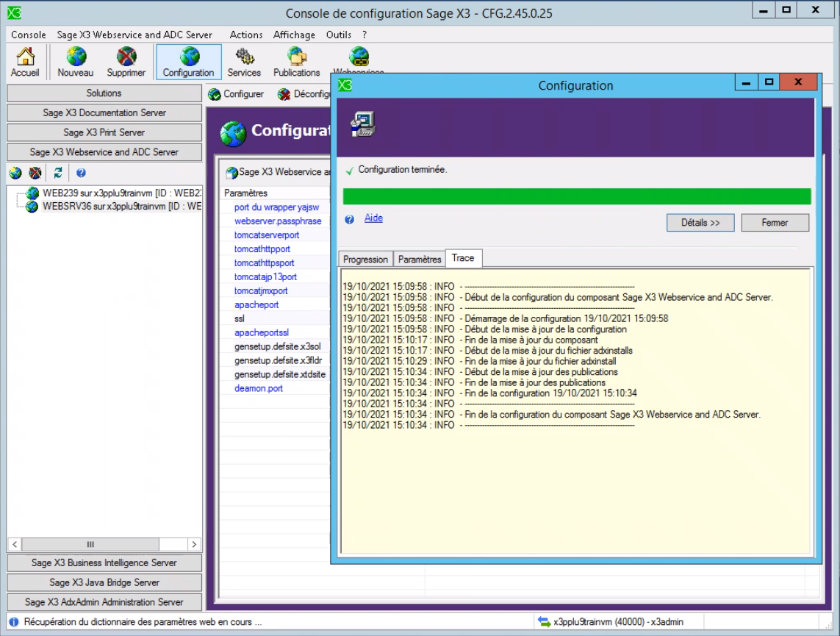Click the Configurer action
Screen dimensions: 840x636
pyautogui.click(x=236, y=94)
